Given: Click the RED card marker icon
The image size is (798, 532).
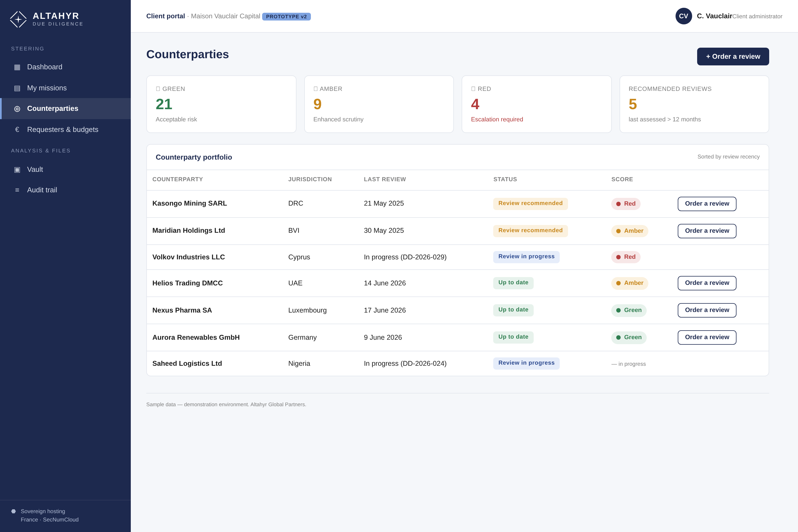Looking at the screenshot, I should click(x=473, y=89).
